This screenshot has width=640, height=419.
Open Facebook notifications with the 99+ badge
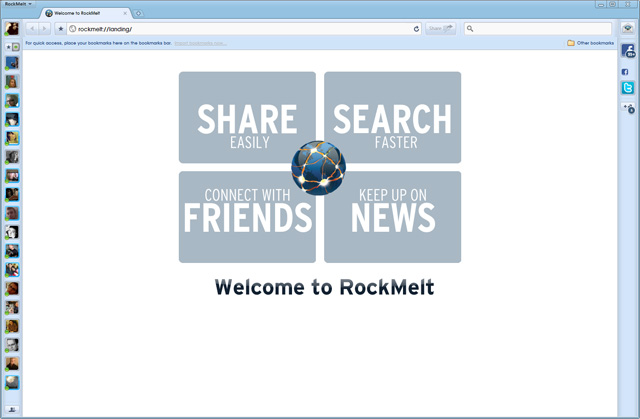coord(628,51)
